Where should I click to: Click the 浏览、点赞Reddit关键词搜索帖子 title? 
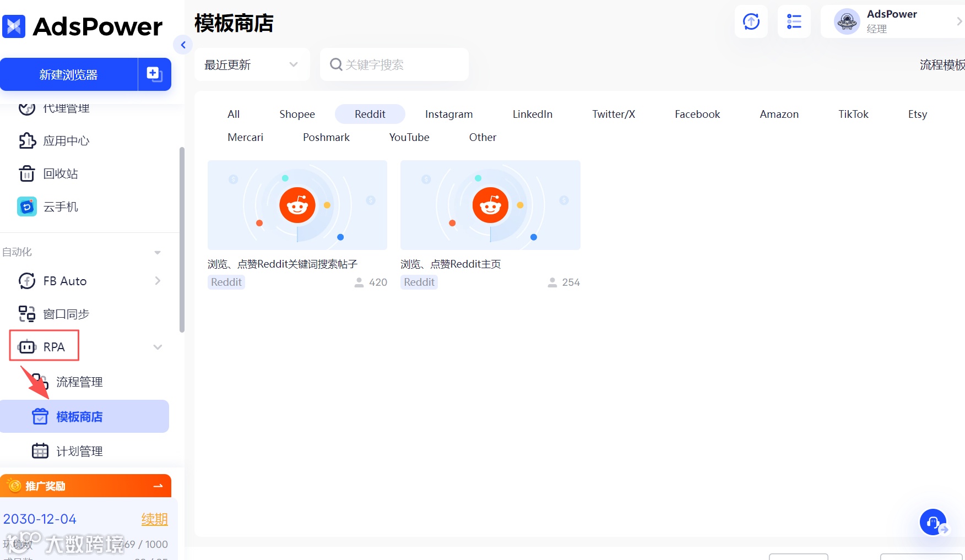(x=283, y=264)
